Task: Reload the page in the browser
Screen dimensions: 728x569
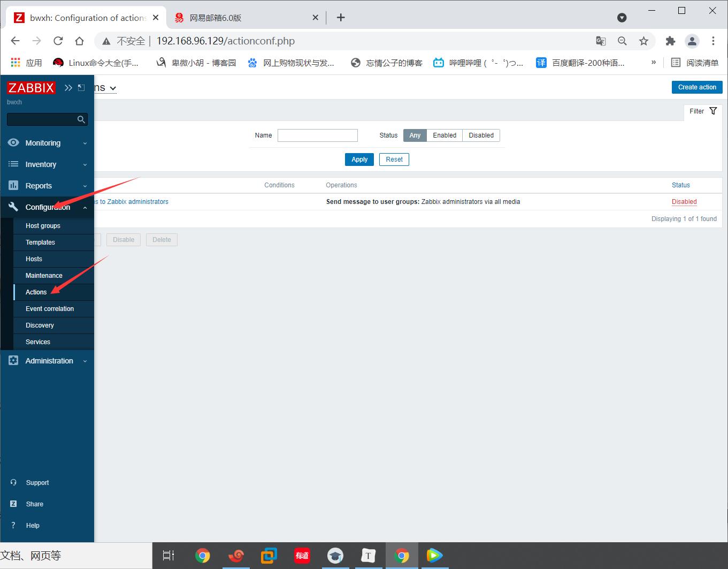Action: [x=58, y=41]
